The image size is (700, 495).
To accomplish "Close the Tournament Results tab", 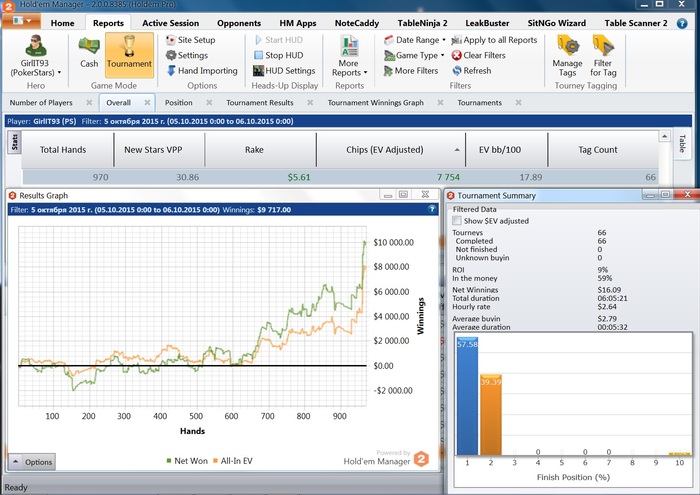I will [x=310, y=103].
